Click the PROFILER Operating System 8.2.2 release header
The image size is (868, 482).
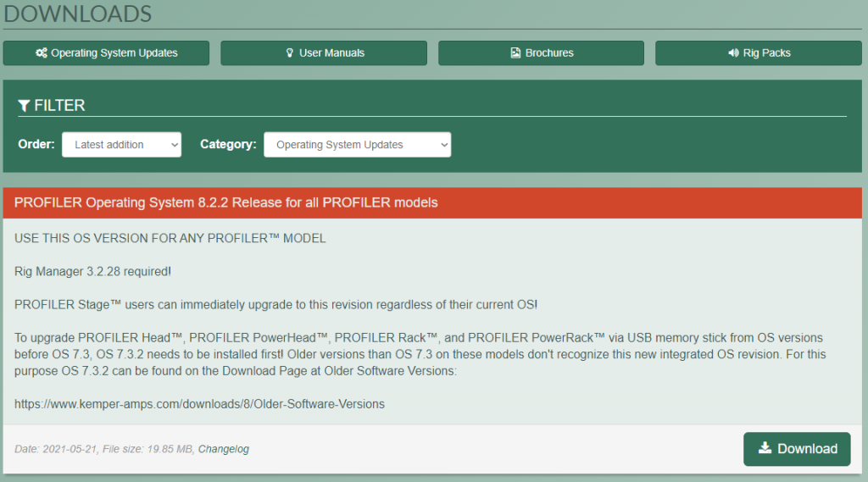[x=432, y=202]
